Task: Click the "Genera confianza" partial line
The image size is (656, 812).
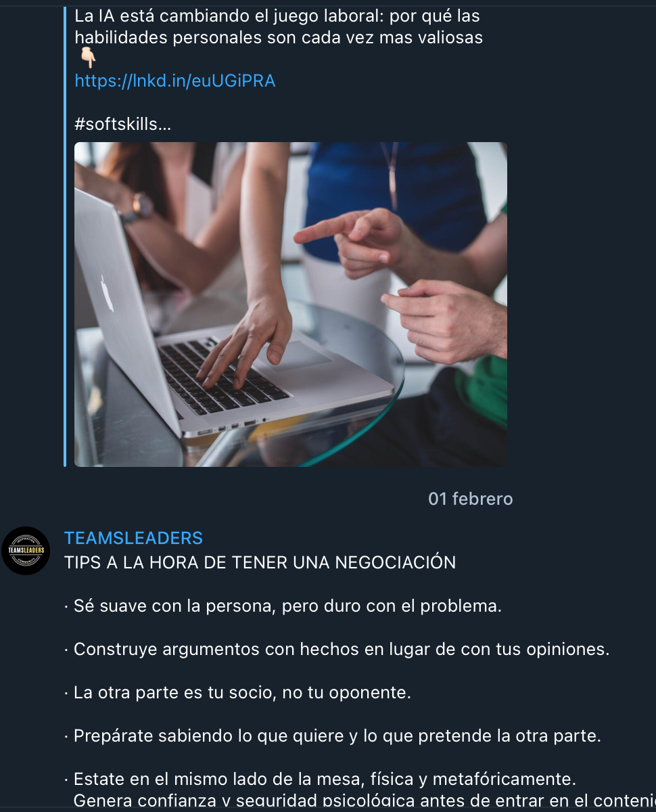Action: click(365, 800)
